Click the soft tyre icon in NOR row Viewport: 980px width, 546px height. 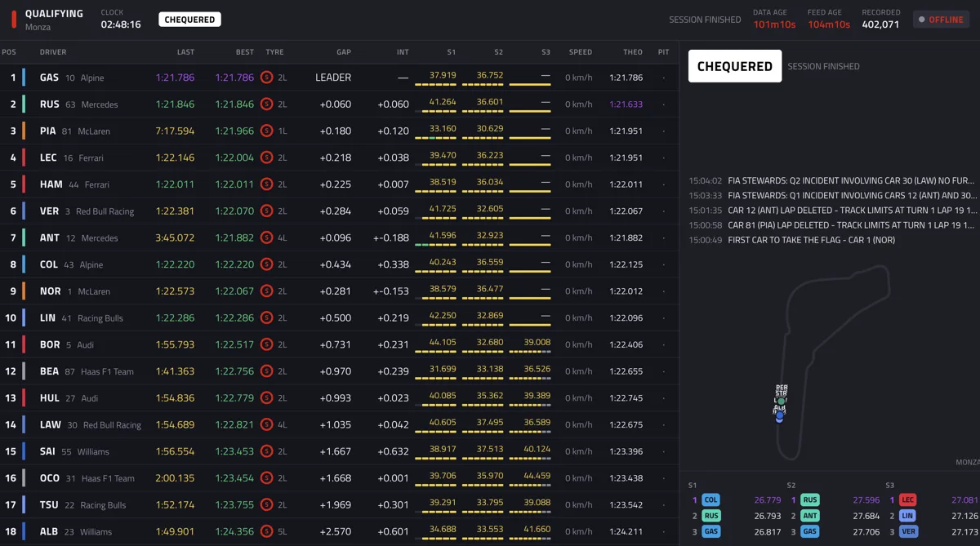tap(266, 291)
